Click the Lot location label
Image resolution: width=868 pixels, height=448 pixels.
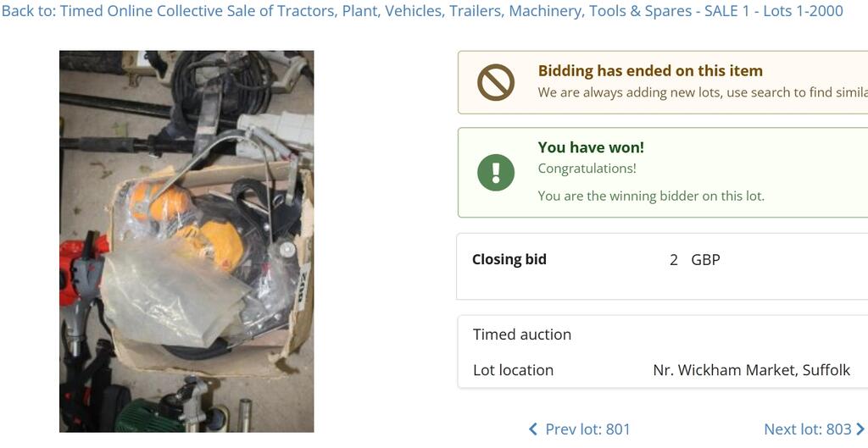(513, 370)
